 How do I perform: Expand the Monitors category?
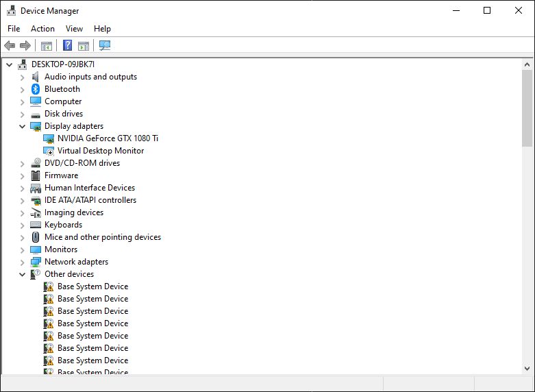coord(22,250)
